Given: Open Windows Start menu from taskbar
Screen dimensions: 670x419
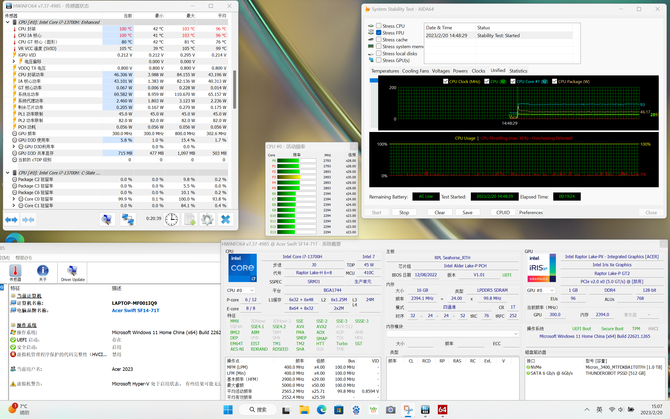Looking at the screenshot, I should (228, 410).
